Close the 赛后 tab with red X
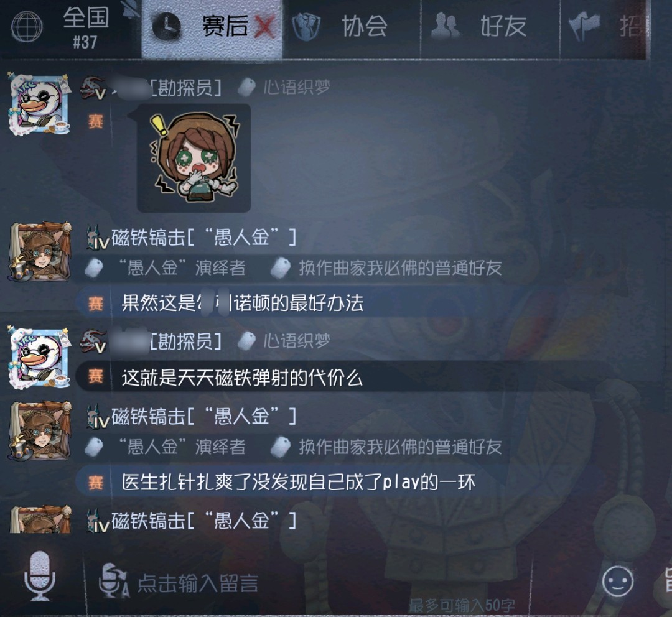Screen dimensions: 672x617 [264, 26]
